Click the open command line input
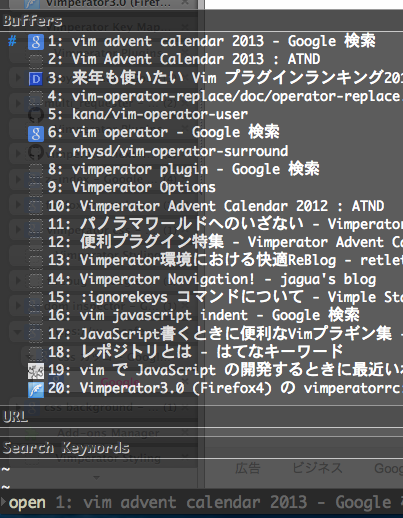Viewport: 403px width, 518px height. 201,503
